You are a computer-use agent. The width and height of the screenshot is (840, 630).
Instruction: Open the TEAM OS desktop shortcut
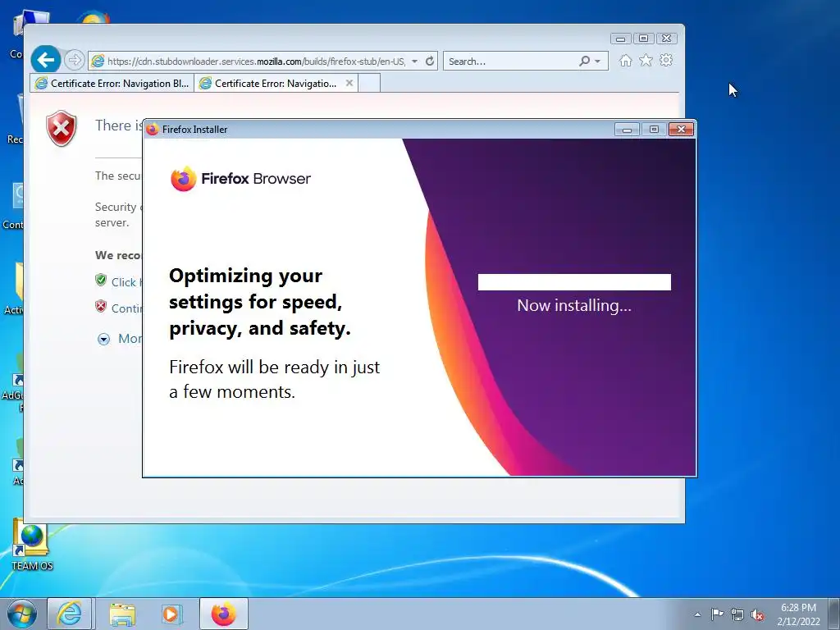pyautogui.click(x=32, y=545)
